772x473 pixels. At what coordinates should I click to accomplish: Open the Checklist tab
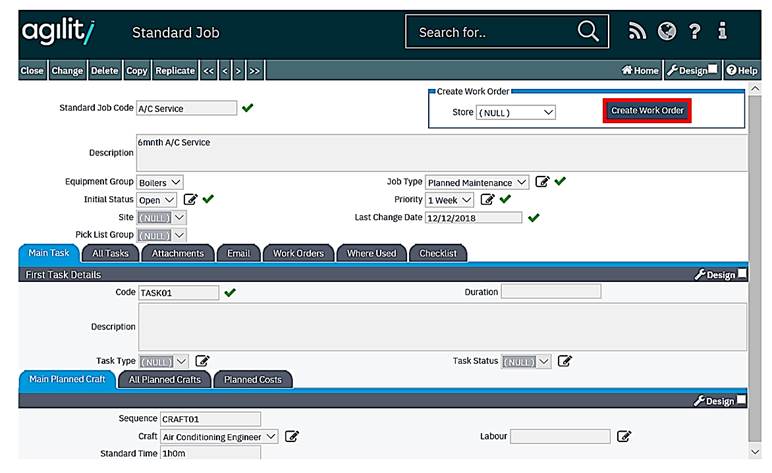[437, 254]
